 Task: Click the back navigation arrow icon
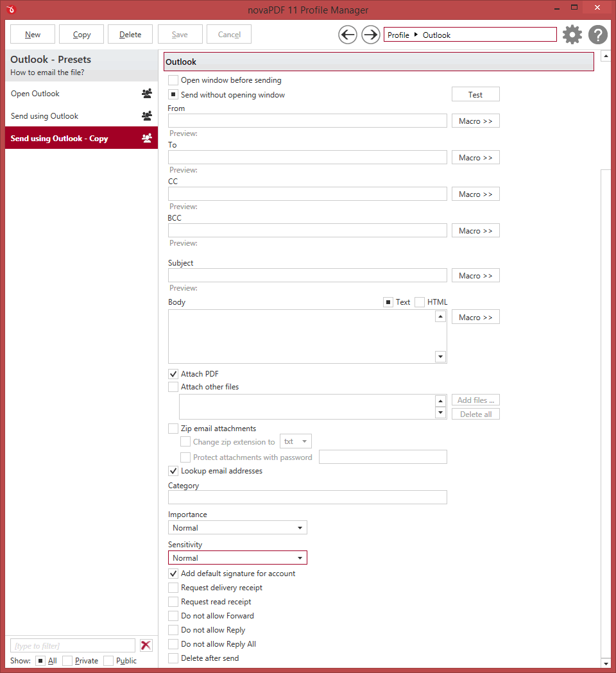point(347,35)
